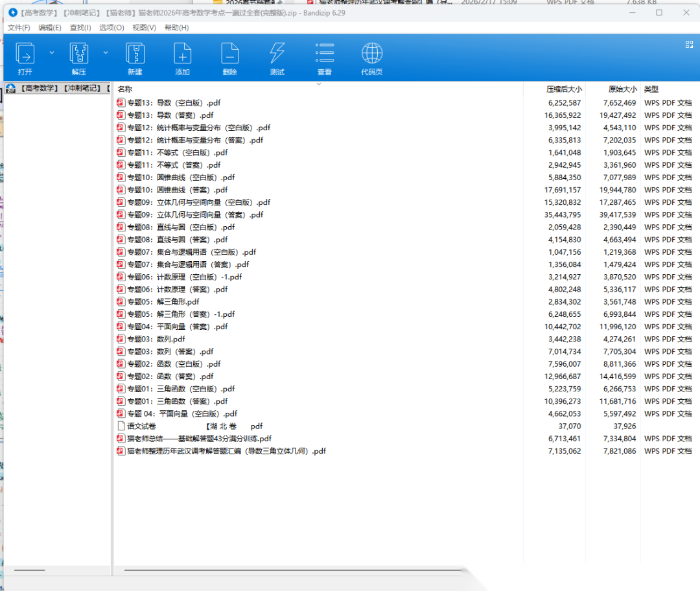
Task: Expand the dropdown arrow beside 打开
Action: click(51, 52)
